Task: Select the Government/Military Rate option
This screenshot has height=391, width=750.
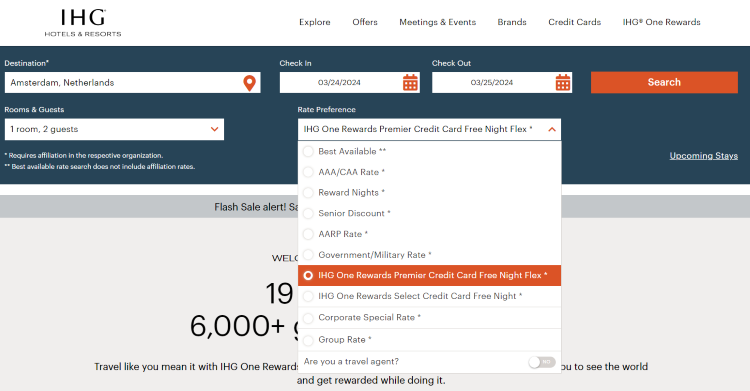Action: [x=429, y=255]
